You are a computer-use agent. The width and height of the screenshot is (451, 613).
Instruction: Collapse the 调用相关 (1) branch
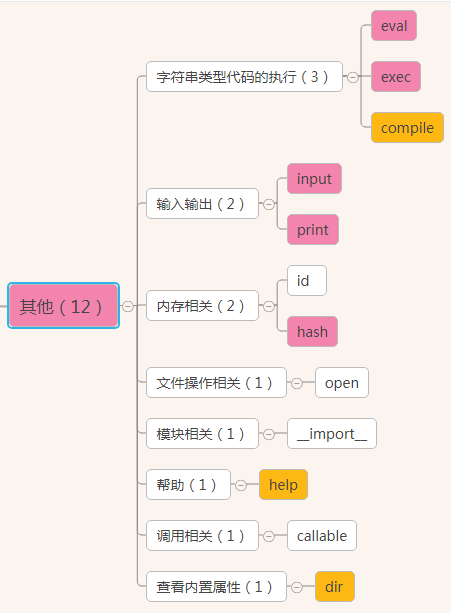269,536
